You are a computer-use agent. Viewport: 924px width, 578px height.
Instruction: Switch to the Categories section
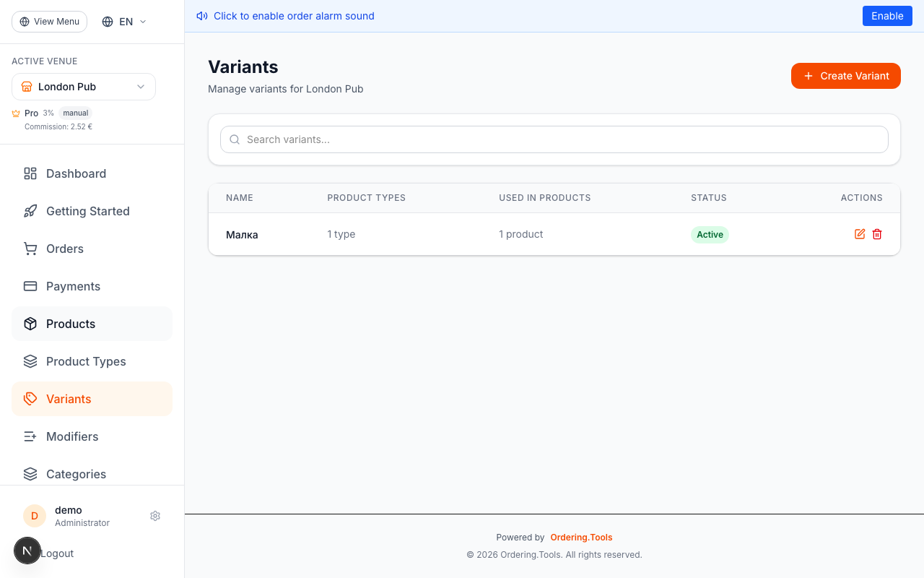click(x=76, y=474)
